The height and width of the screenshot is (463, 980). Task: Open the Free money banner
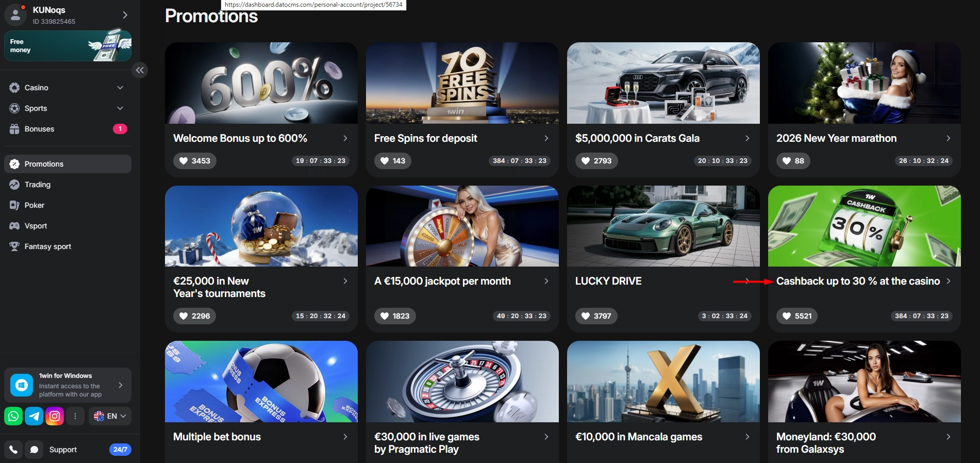[68, 46]
